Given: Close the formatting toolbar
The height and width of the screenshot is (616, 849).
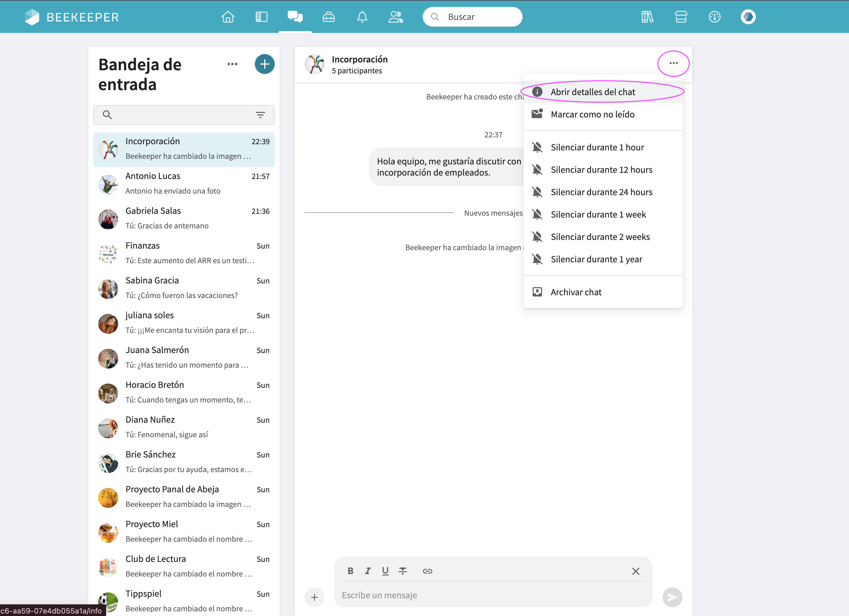Looking at the screenshot, I should [x=635, y=571].
